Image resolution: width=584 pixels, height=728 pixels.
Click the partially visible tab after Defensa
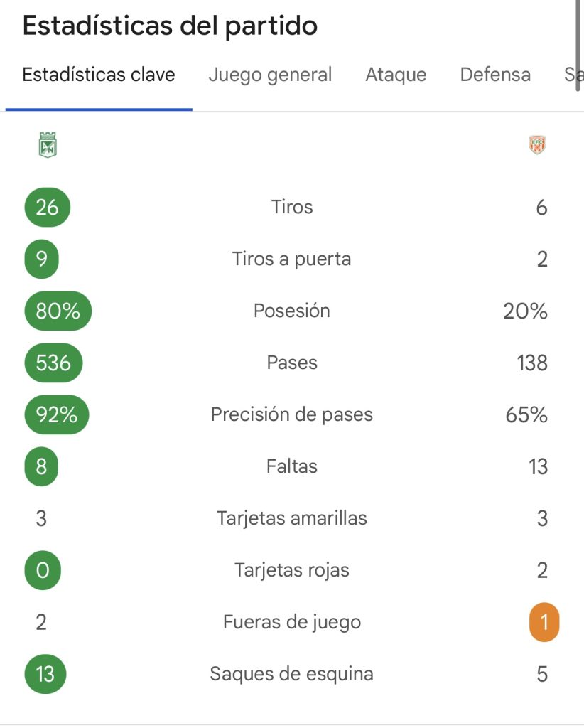pos(573,75)
